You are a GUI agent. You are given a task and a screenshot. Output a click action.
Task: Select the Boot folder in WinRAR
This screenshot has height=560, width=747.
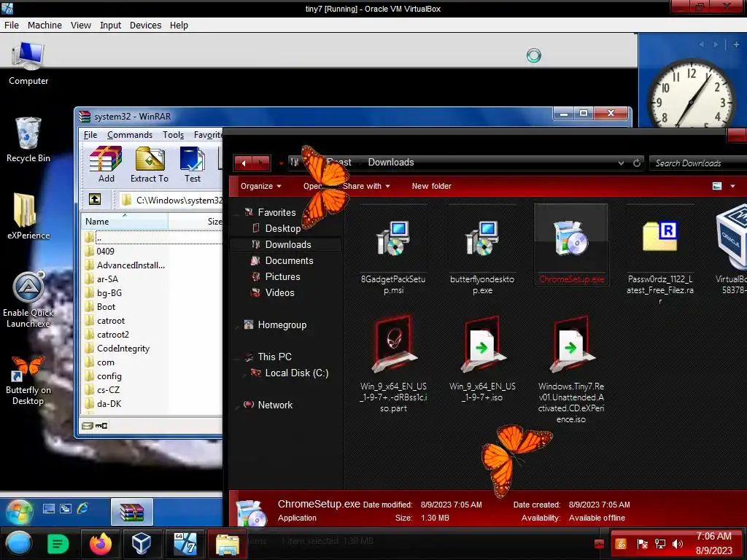pos(106,307)
